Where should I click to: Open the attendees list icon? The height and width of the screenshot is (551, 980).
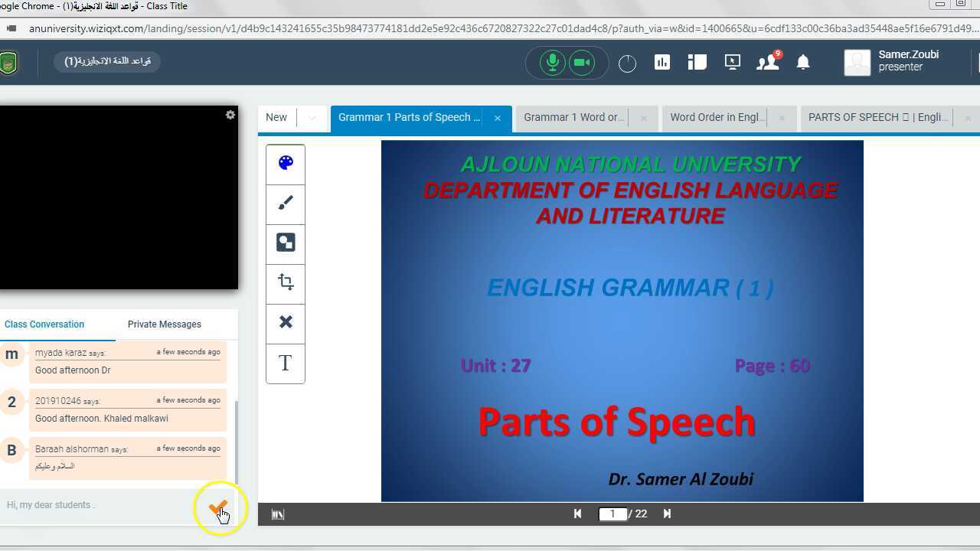point(767,63)
